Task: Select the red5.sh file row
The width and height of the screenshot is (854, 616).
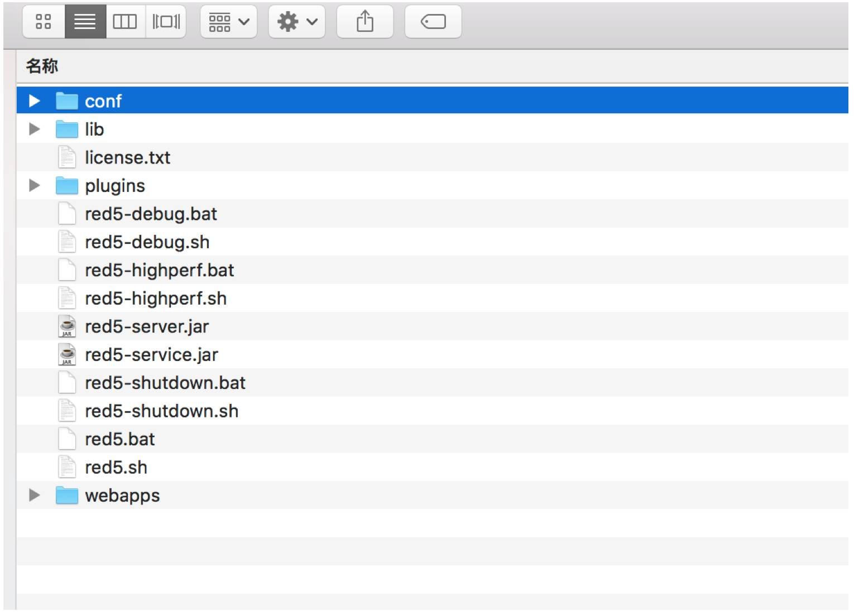Action: [433, 467]
